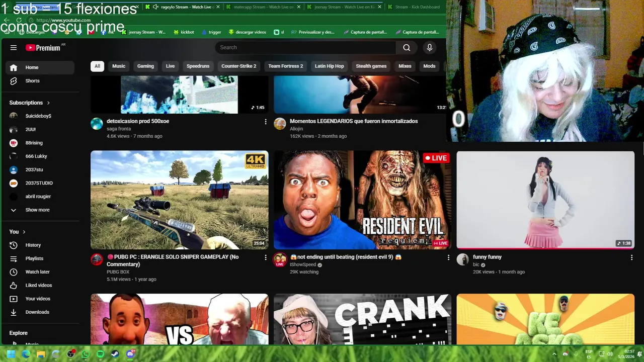Open Playlists in sidebar

coord(40,258)
